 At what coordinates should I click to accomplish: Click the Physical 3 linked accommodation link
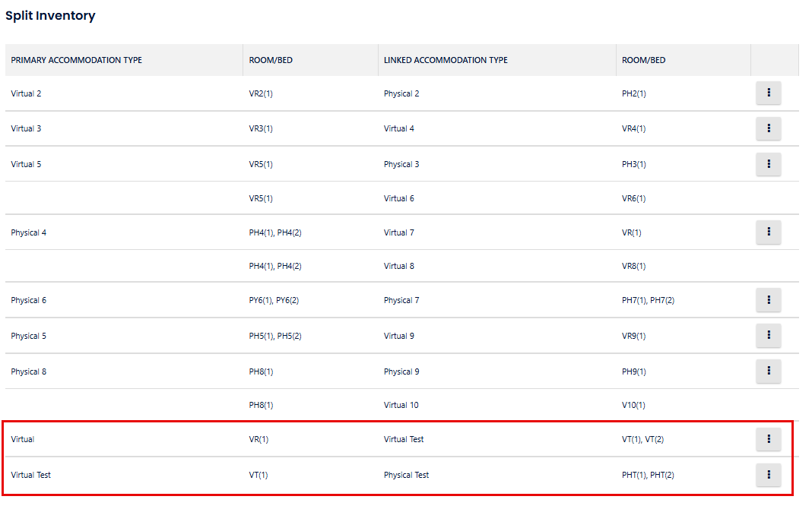pos(401,164)
